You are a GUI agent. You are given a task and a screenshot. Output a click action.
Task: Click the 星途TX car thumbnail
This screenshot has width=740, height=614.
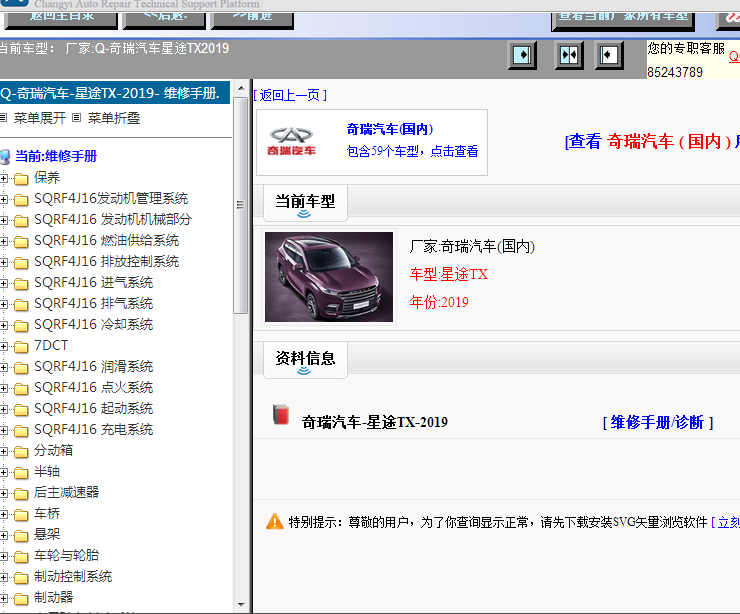click(x=329, y=277)
